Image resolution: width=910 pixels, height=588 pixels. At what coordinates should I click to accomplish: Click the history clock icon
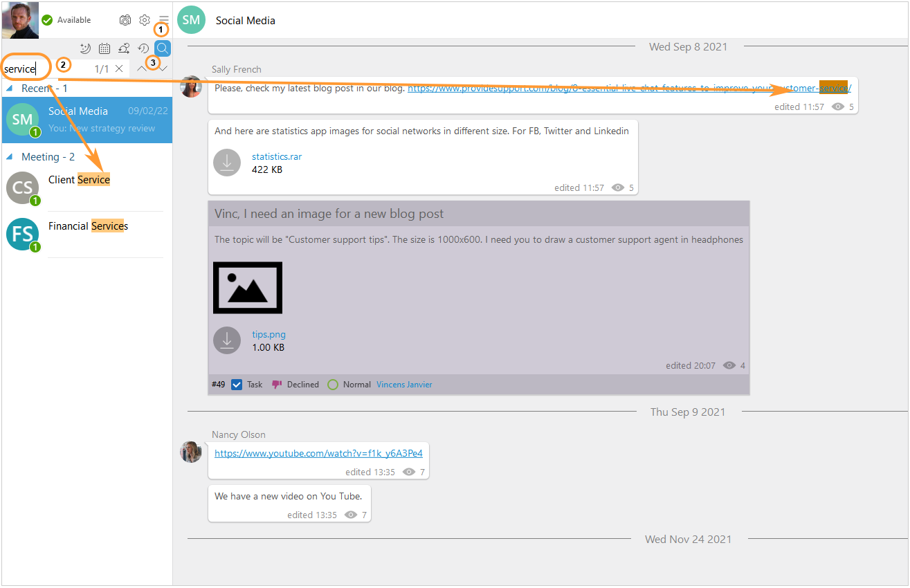point(144,48)
